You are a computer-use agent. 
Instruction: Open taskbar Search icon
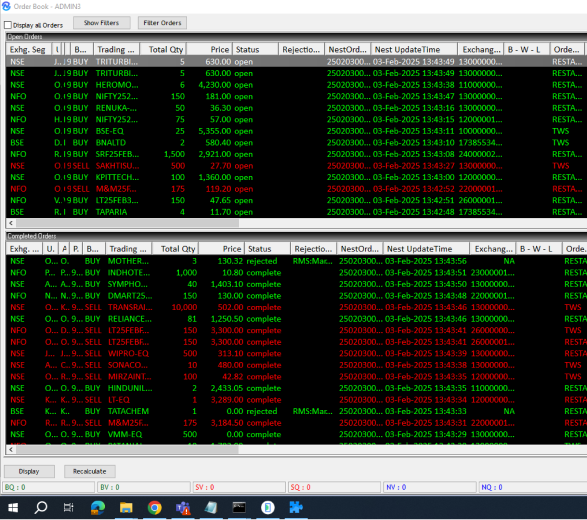41,508
